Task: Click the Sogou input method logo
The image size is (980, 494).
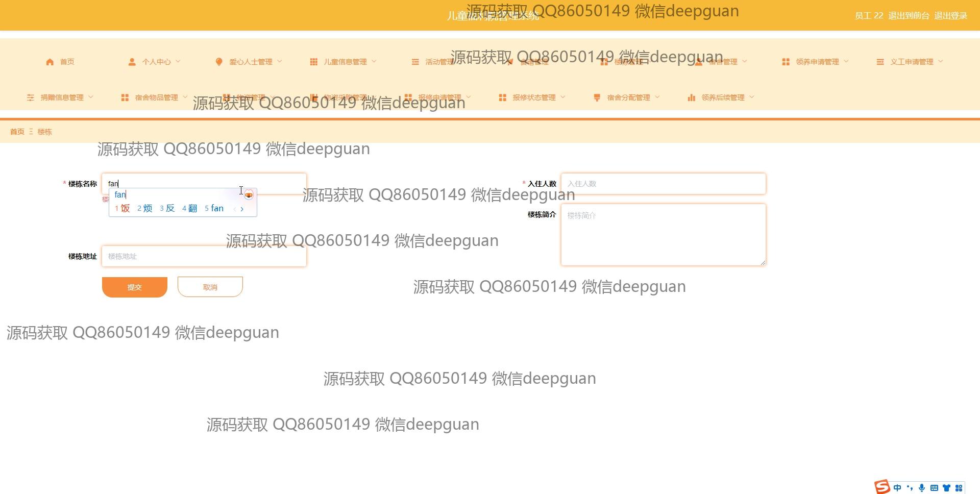Action: 882,487
